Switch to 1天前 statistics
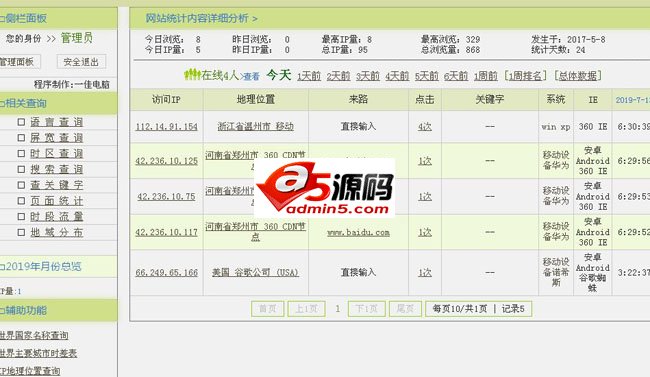 coord(309,76)
